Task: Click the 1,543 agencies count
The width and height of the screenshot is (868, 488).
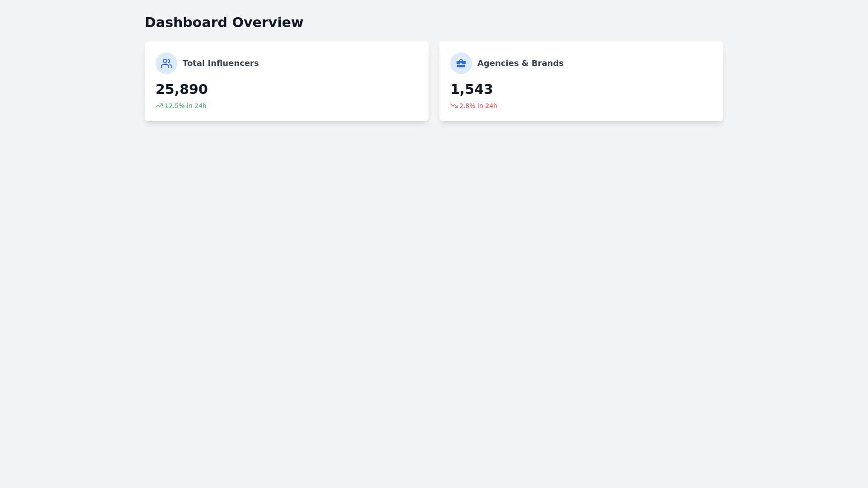Action: click(x=472, y=89)
